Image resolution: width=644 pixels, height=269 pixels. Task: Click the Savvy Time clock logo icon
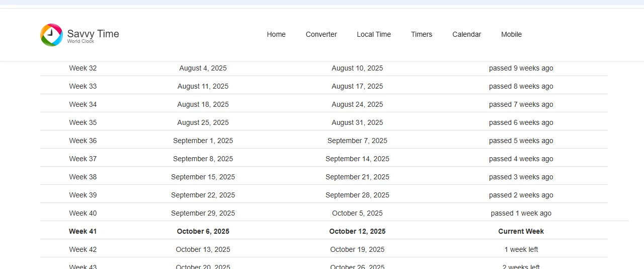click(x=51, y=35)
